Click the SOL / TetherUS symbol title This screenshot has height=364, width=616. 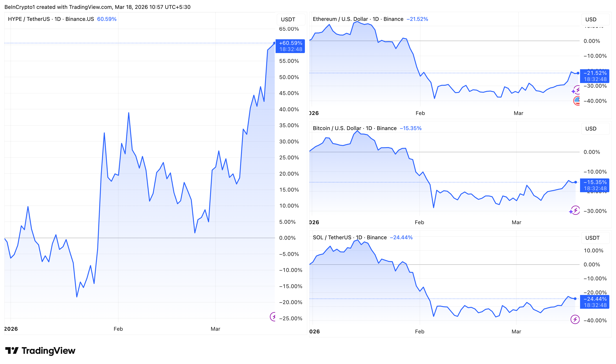(349, 237)
